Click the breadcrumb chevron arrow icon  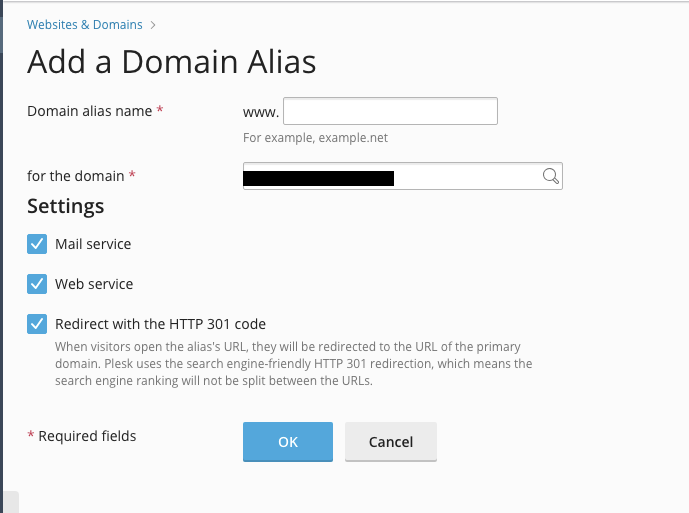click(x=152, y=25)
